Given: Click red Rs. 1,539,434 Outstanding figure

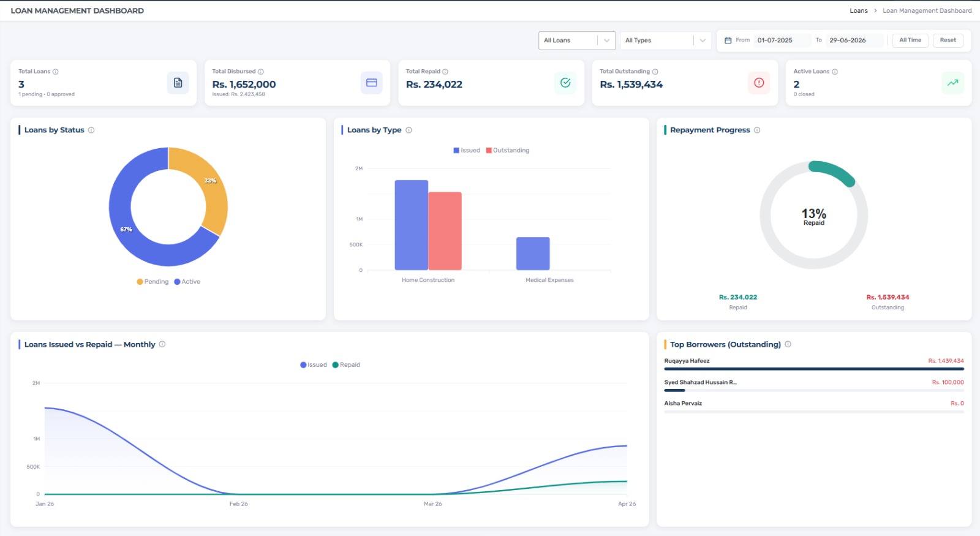Looking at the screenshot, I should 888,297.
